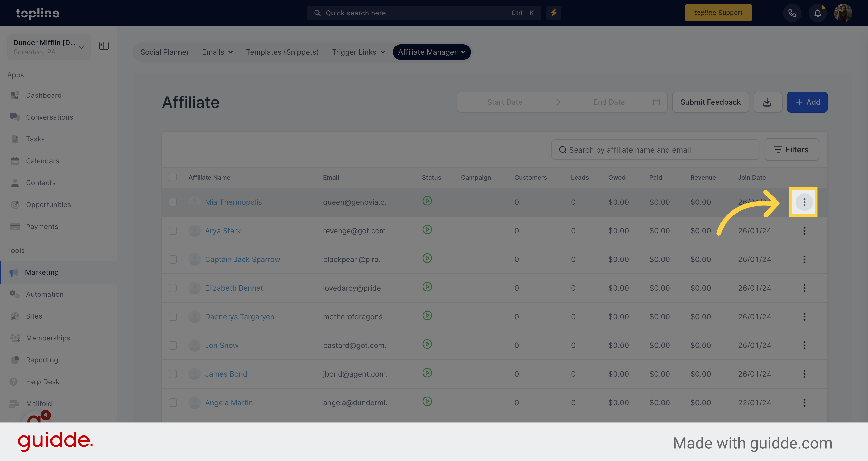Open the three-dot menu for Elizabeth Bennet
This screenshot has height=461, width=868.
[x=804, y=288]
